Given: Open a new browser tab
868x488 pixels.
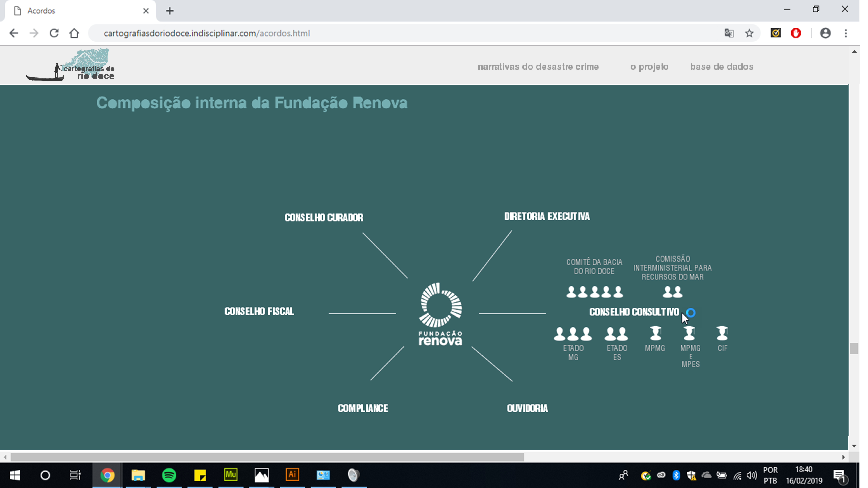Looking at the screenshot, I should click(x=170, y=11).
